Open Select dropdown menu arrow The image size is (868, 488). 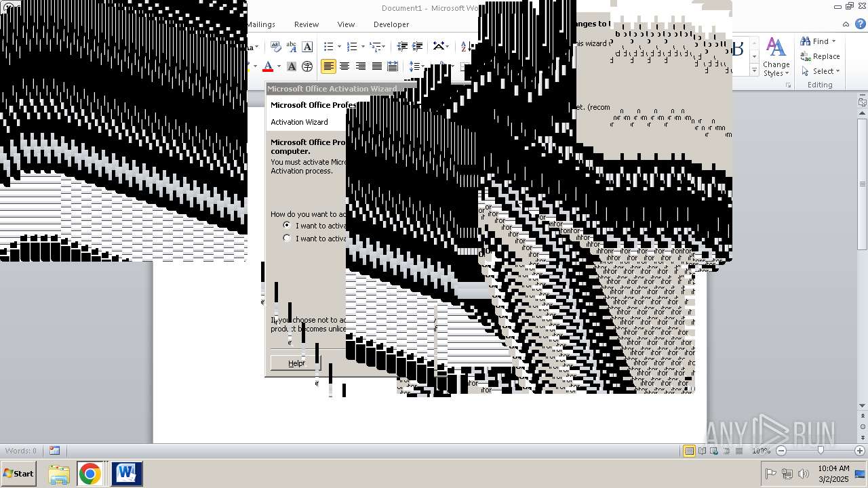[x=837, y=71]
